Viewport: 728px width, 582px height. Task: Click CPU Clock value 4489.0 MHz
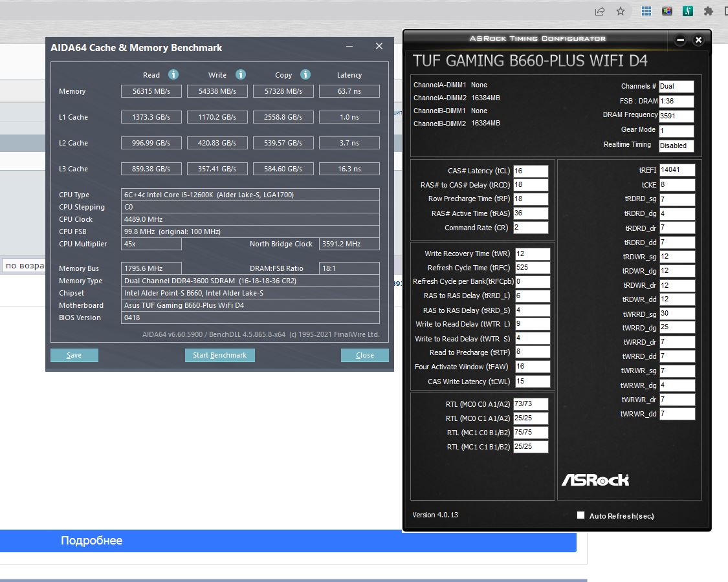coord(250,219)
